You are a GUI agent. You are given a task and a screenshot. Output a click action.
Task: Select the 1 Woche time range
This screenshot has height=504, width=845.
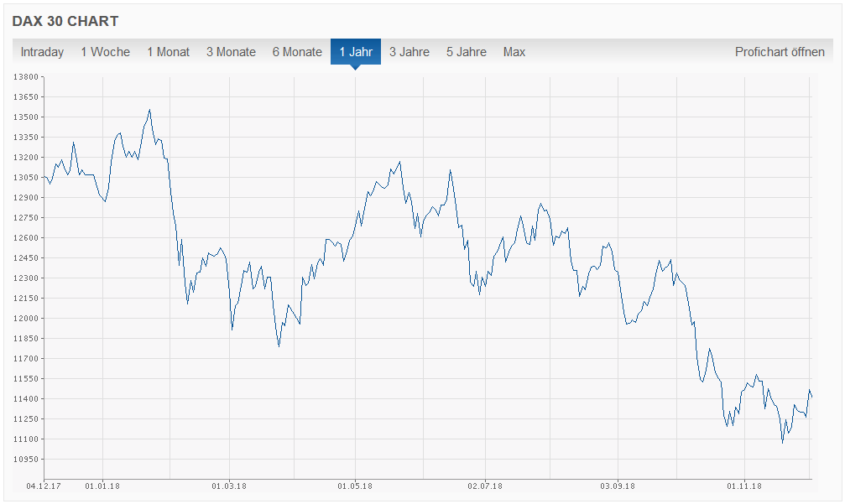(x=105, y=52)
